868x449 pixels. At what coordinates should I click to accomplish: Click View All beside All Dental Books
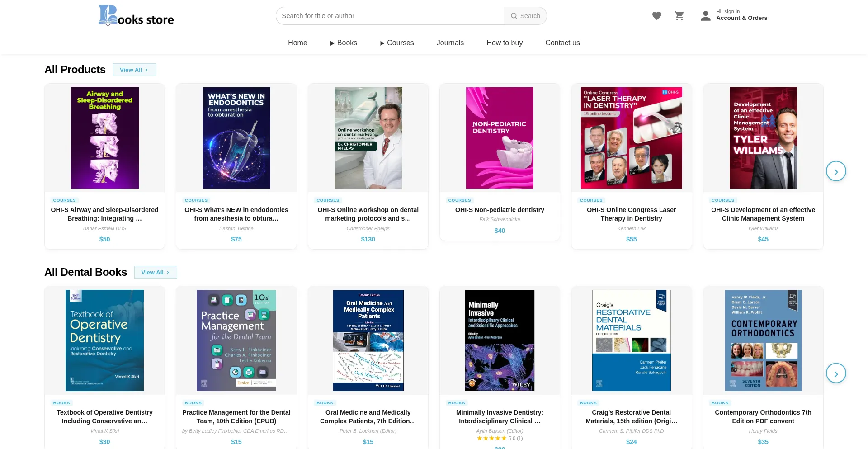tap(156, 272)
